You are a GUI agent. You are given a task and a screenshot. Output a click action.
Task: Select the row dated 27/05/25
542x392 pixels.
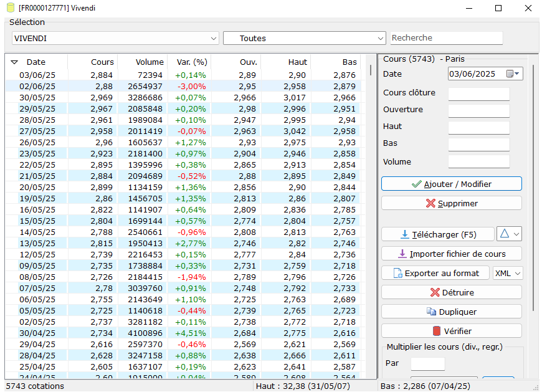pyautogui.click(x=183, y=131)
